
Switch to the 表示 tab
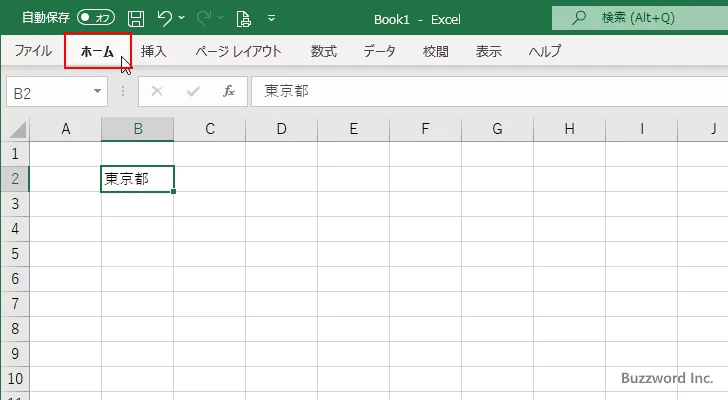point(488,51)
